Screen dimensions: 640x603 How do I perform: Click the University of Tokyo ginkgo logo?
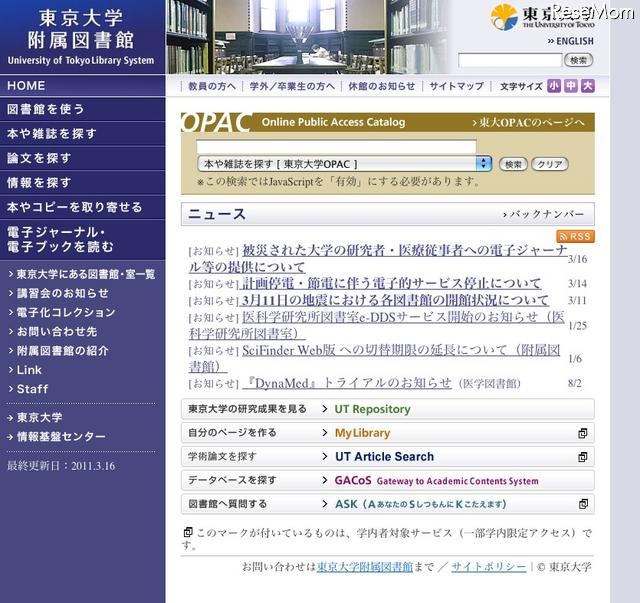pyautogui.click(x=504, y=17)
